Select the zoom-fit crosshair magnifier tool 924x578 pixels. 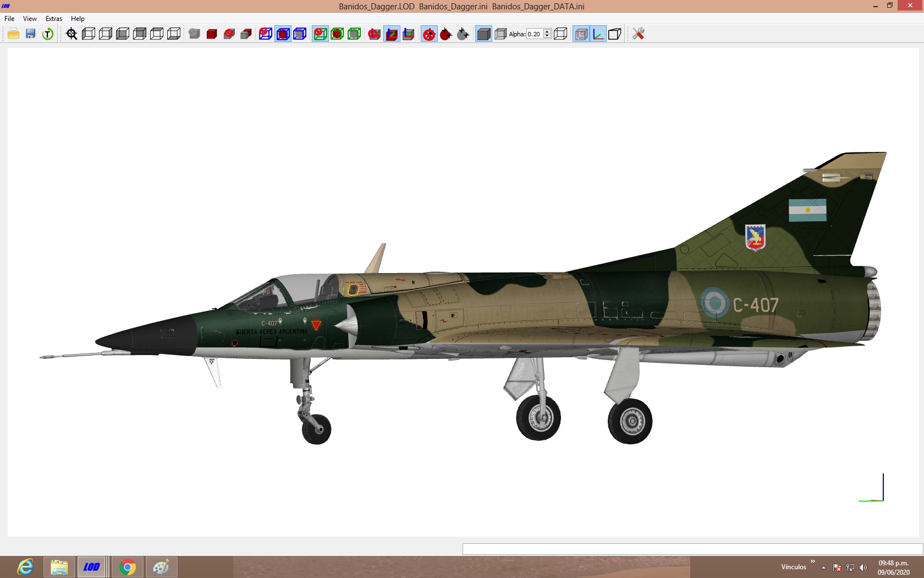[x=71, y=34]
